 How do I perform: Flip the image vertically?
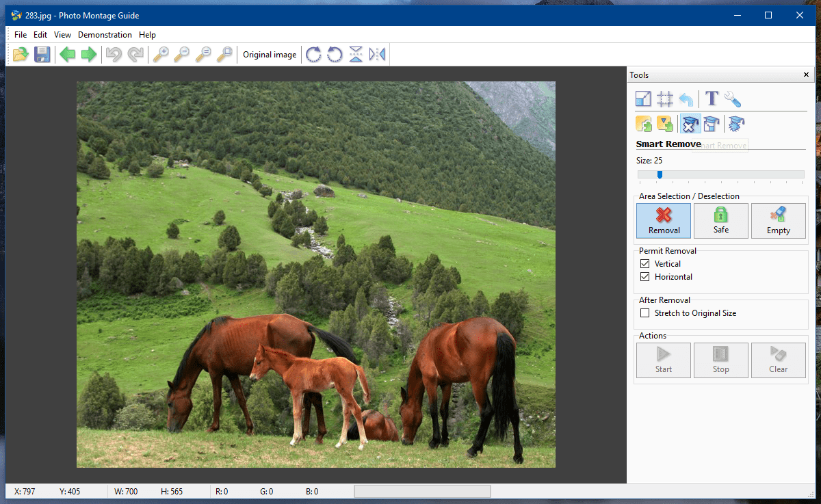tap(356, 55)
